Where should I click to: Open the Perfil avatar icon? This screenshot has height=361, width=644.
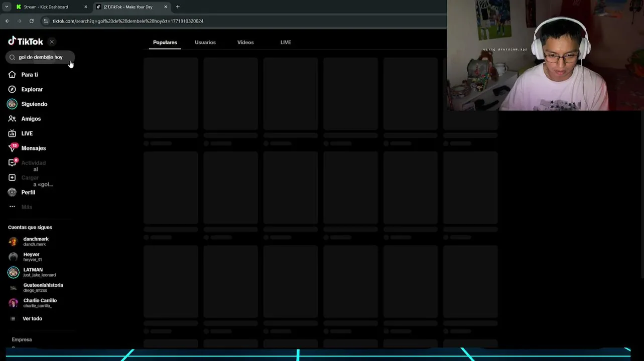[12, 192]
